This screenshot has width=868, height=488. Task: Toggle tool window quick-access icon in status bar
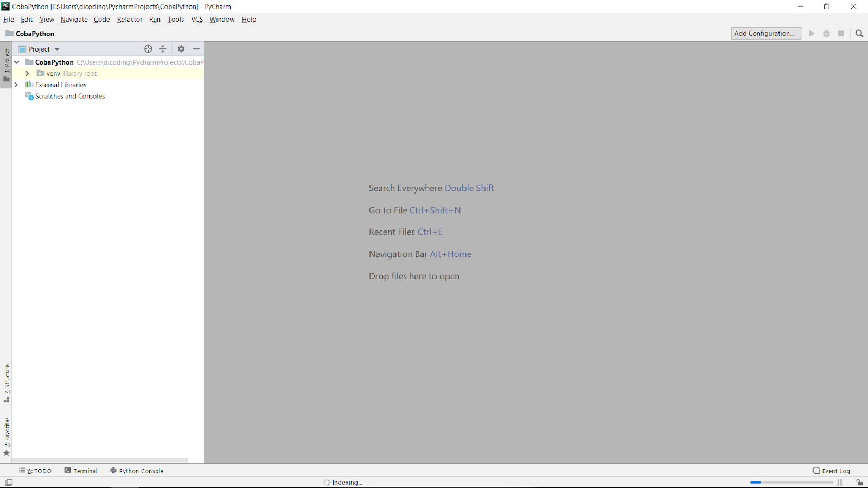[x=9, y=482]
